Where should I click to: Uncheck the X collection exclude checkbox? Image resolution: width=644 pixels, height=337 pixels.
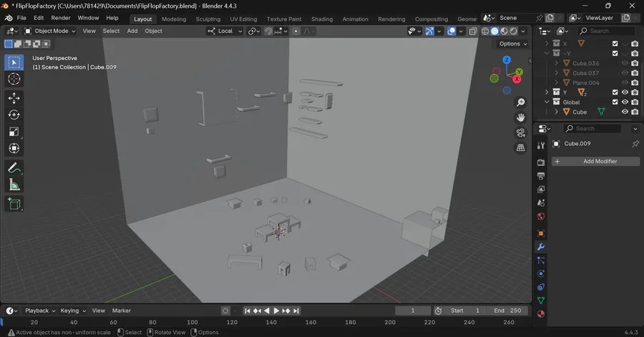click(615, 44)
